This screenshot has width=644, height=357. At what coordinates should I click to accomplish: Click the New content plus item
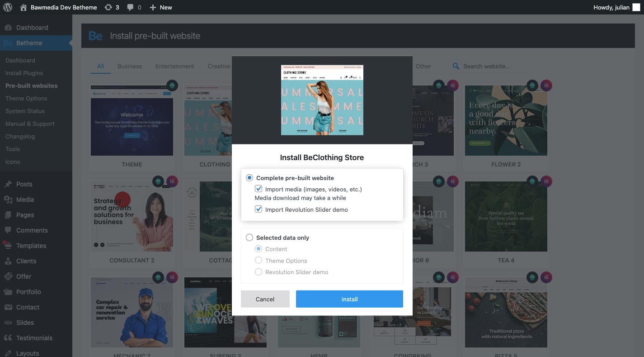pyautogui.click(x=161, y=7)
